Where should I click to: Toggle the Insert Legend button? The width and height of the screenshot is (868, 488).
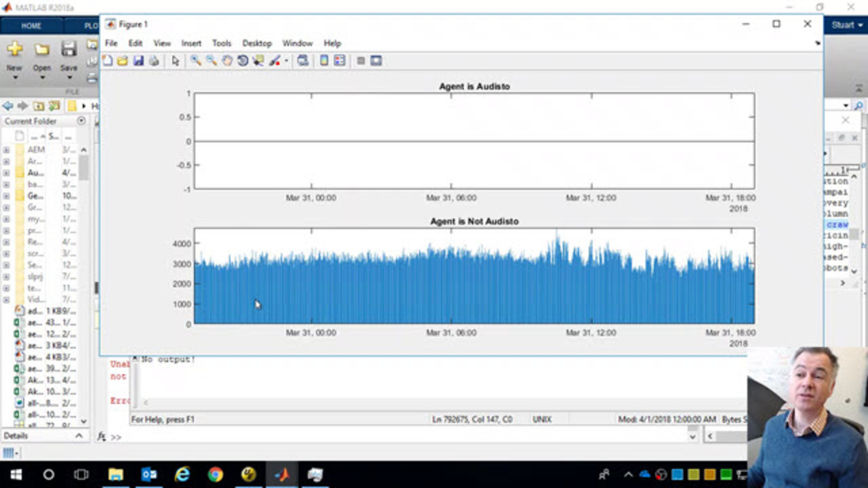click(x=340, y=61)
